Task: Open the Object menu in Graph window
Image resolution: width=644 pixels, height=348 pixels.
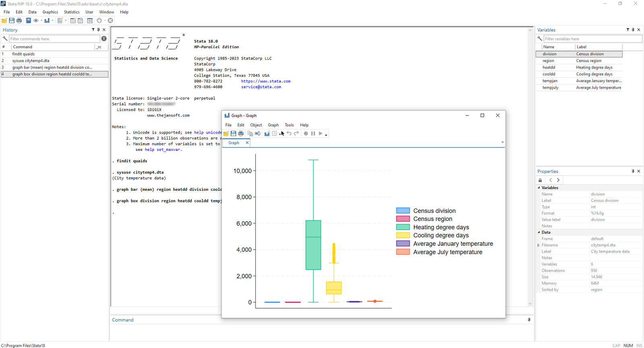Action: (x=256, y=125)
